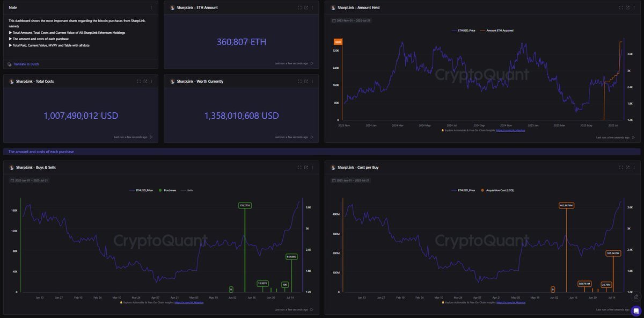Click the translate icon in the Note panel
The height and width of the screenshot is (318, 644).
[10, 64]
